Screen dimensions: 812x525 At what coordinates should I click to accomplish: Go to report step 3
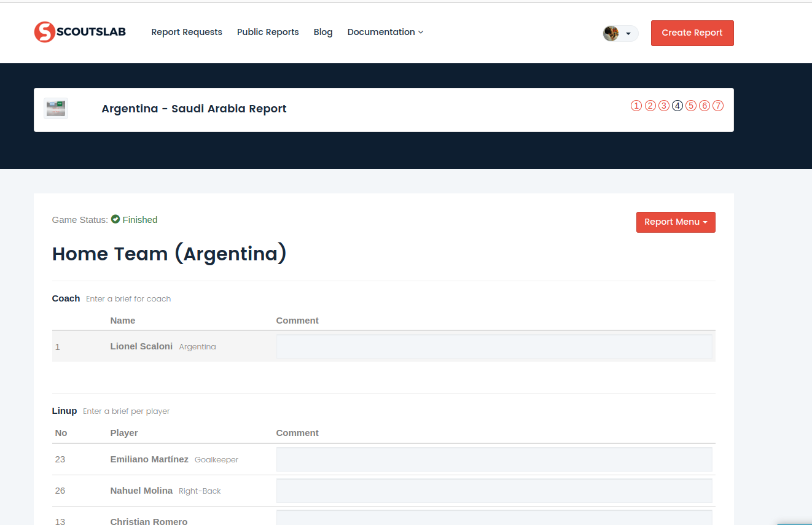663,106
